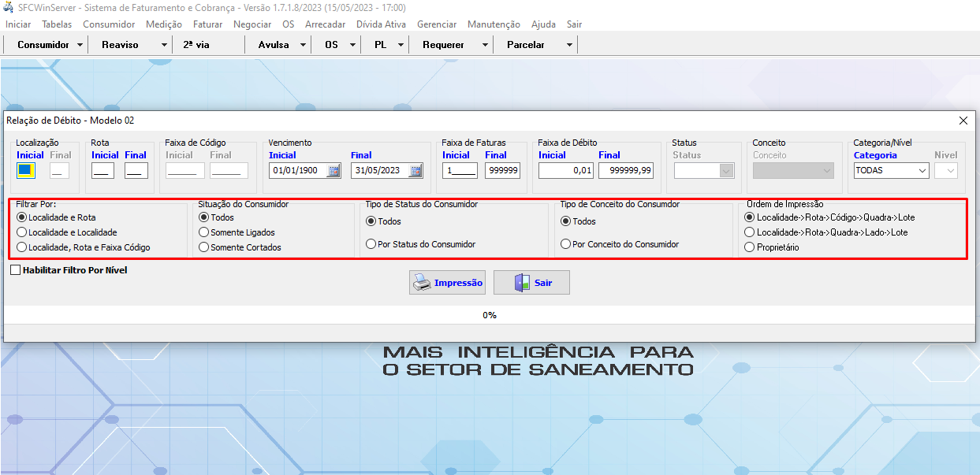This screenshot has height=475, width=980.
Task: Click the Impressão printer button
Action: coord(447,283)
